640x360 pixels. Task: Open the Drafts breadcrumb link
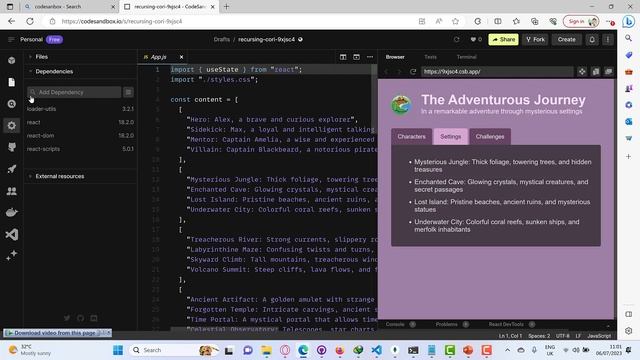pyautogui.click(x=222, y=40)
